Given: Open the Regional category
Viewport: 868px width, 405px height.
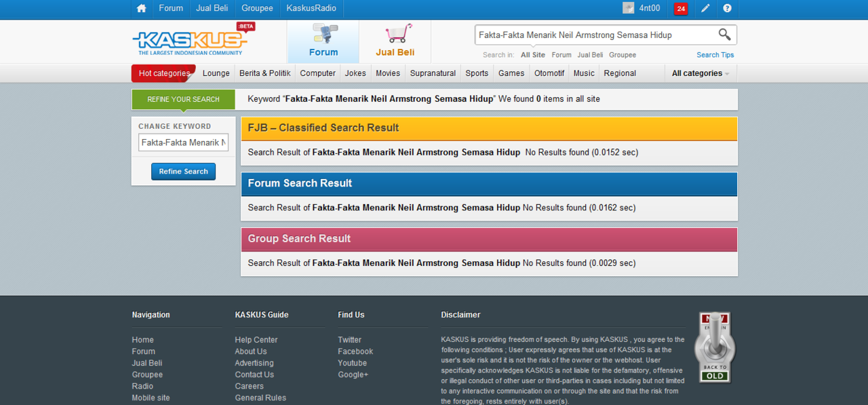Looking at the screenshot, I should pos(620,73).
